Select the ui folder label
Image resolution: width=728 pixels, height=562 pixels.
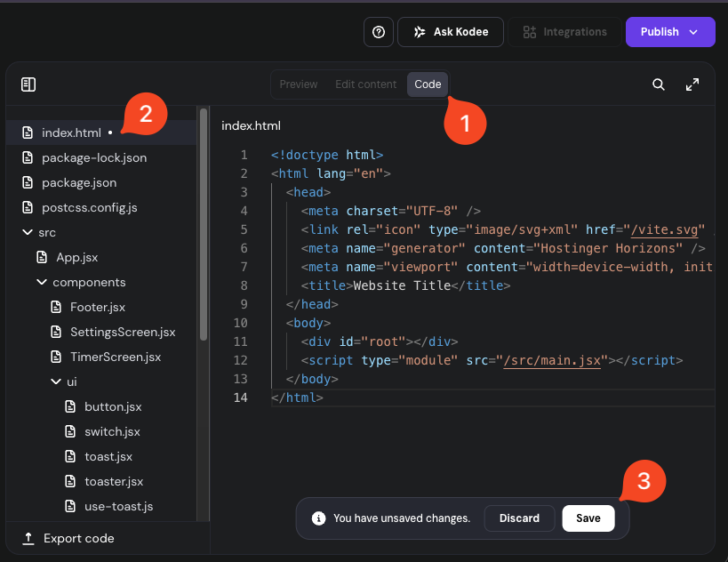pyautogui.click(x=72, y=381)
